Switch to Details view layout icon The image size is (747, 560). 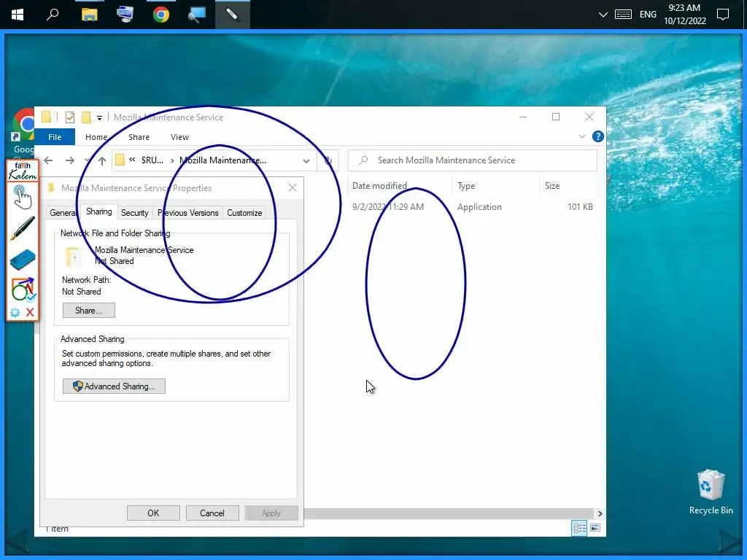[579, 528]
